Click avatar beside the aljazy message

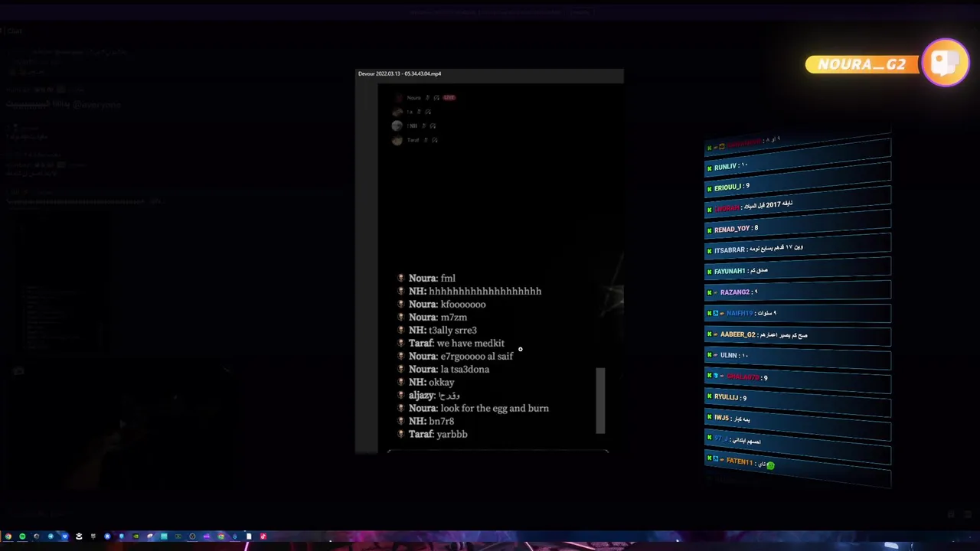pos(400,396)
